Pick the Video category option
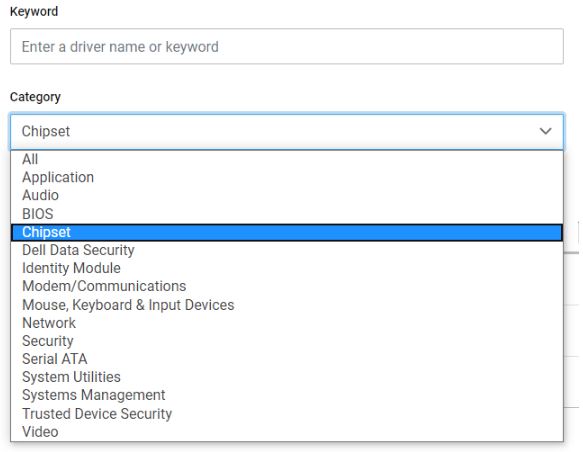The width and height of the screenshot is (583, 452). pos(287,432)
